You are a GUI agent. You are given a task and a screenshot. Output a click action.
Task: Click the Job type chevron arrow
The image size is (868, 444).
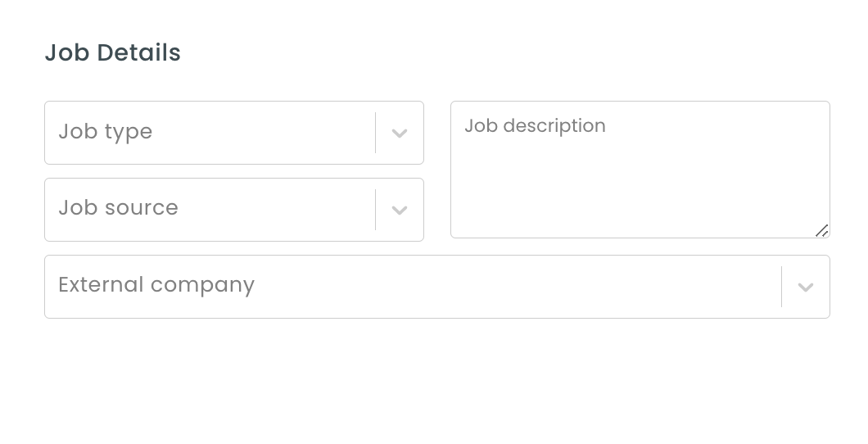(400, 134)
